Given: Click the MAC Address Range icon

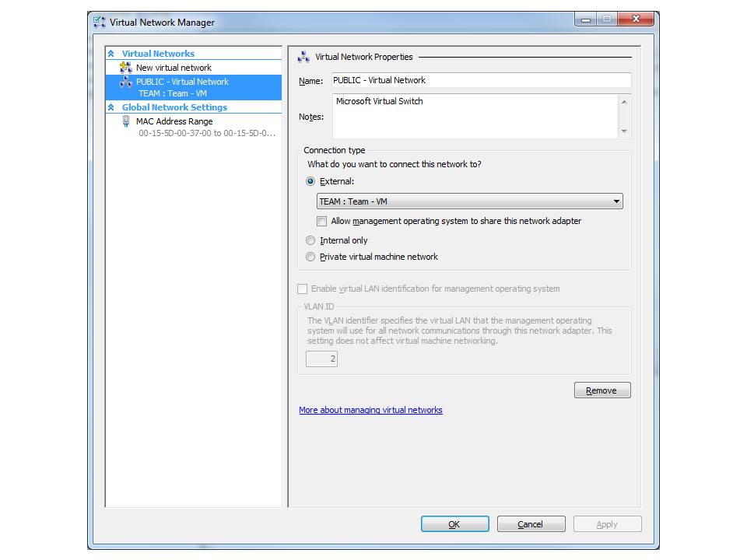Looking at the screenshot, I should pos(125,121).
